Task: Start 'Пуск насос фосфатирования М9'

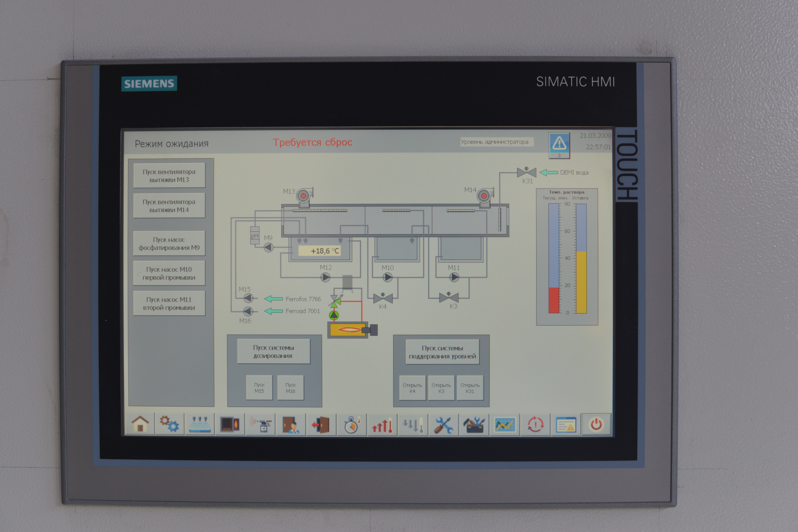Action: [x=169, y=244]
